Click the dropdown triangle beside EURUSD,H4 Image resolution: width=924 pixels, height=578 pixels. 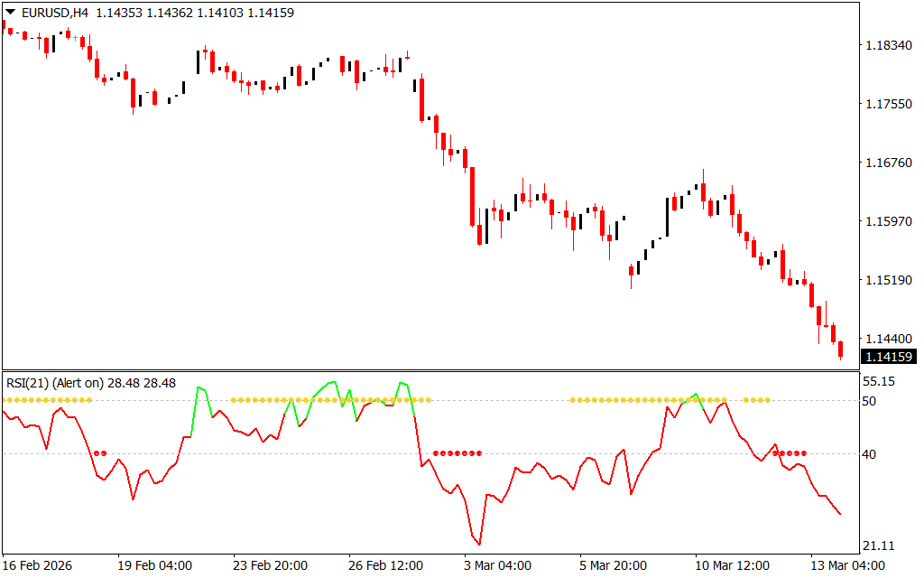(10, 13)
